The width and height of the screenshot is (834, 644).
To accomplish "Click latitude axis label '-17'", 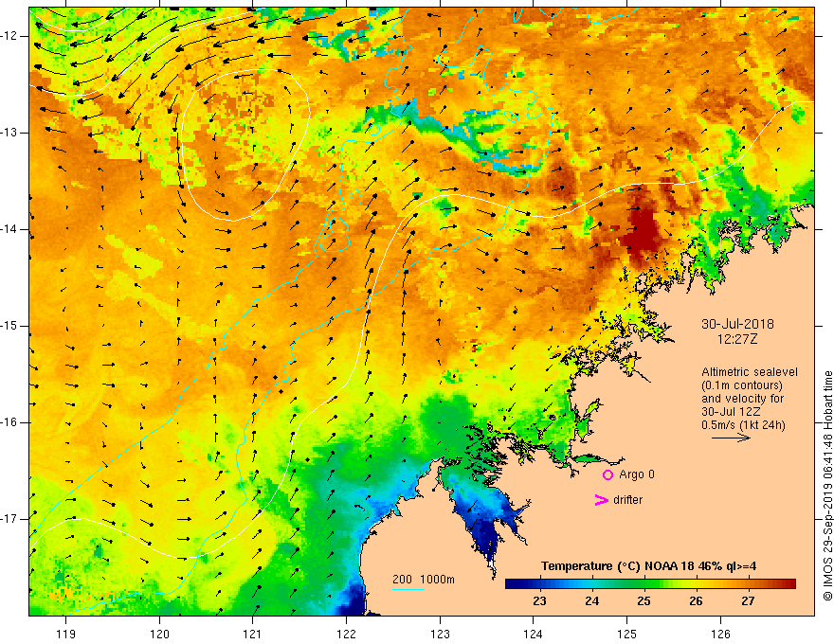I will [9, 519].
